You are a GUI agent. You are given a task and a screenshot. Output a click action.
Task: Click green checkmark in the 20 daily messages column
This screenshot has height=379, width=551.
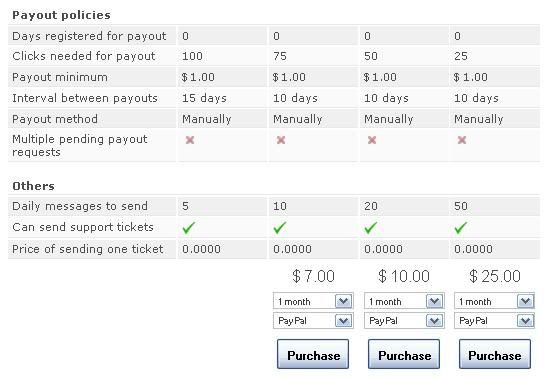(371, 228)
